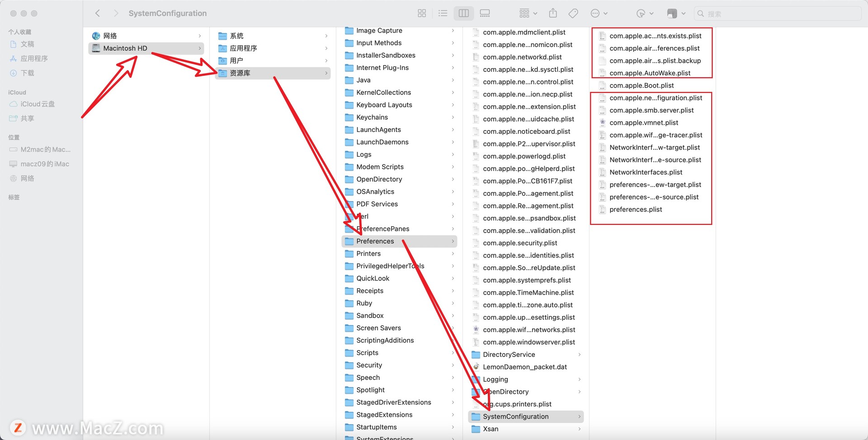Image resolution: width=868 pixels, height=440 pixels.
Task: Switch to icon grid view
Action: pos(422,14)
